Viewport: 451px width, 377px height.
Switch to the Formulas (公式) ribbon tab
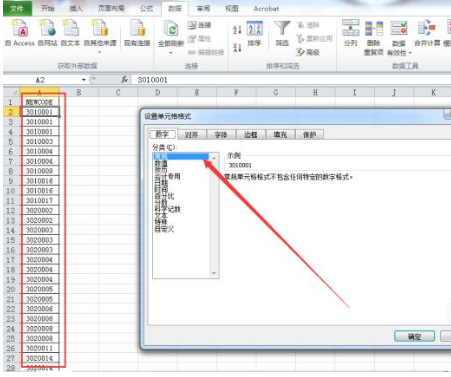coord(146,8)
